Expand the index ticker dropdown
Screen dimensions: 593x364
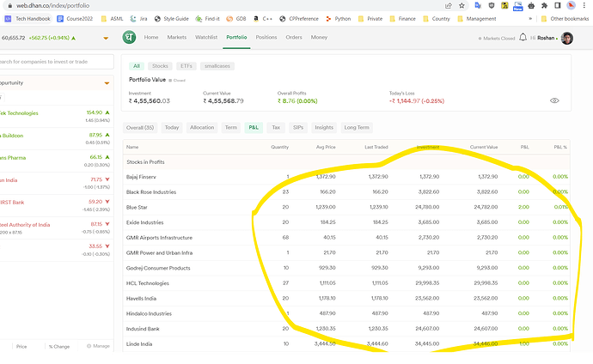(x=106, y=38)
